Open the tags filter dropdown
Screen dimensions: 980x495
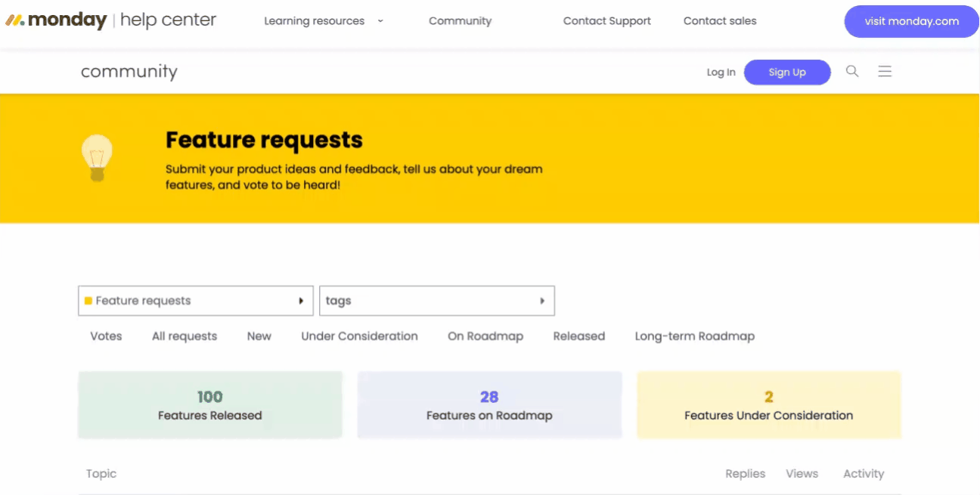tap(437, 301)
